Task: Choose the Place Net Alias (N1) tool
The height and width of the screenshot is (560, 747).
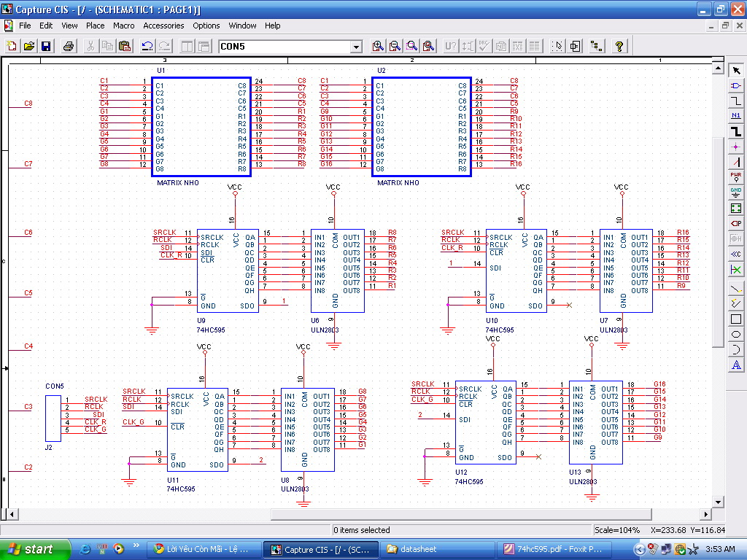Action: click(736, 116)
